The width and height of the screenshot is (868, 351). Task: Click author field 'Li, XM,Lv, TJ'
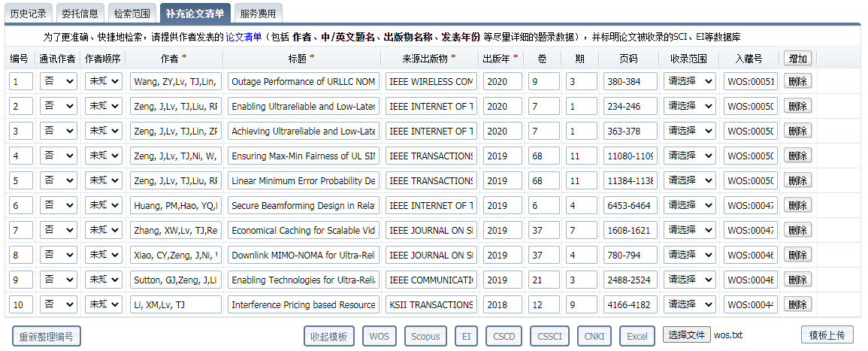176,304
